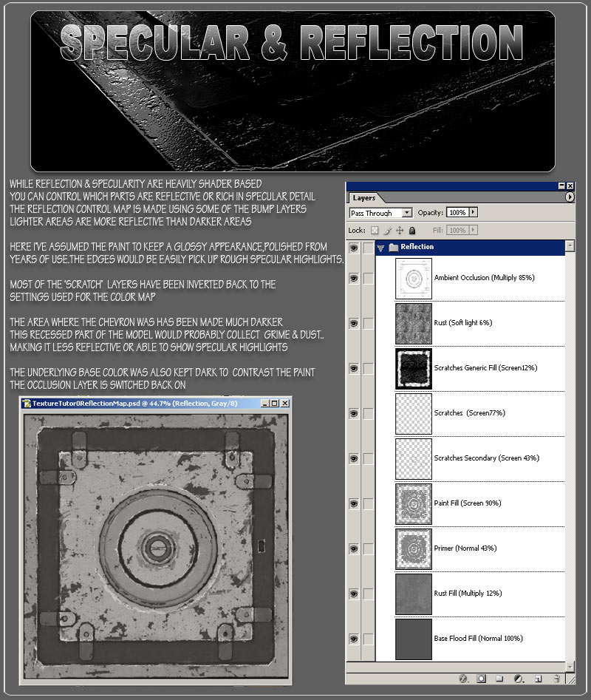The image size is (591, 700).
Task: Maximize the TextureTutor0ReflectionMap.psd window
Action: coord(274,403)
